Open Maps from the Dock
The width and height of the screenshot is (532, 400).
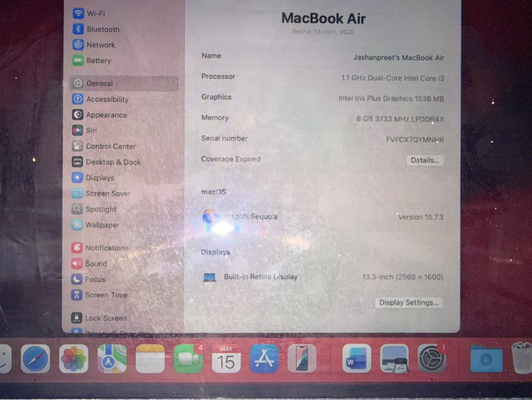pyautogui.click(x=112, y=359)
